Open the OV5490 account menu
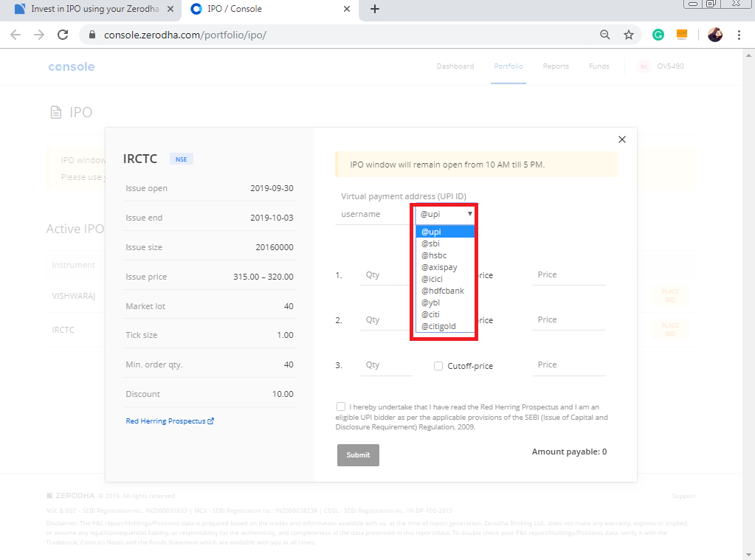This screenshot has height=560, width=755. pyautogui.click(x=670, y=66)
